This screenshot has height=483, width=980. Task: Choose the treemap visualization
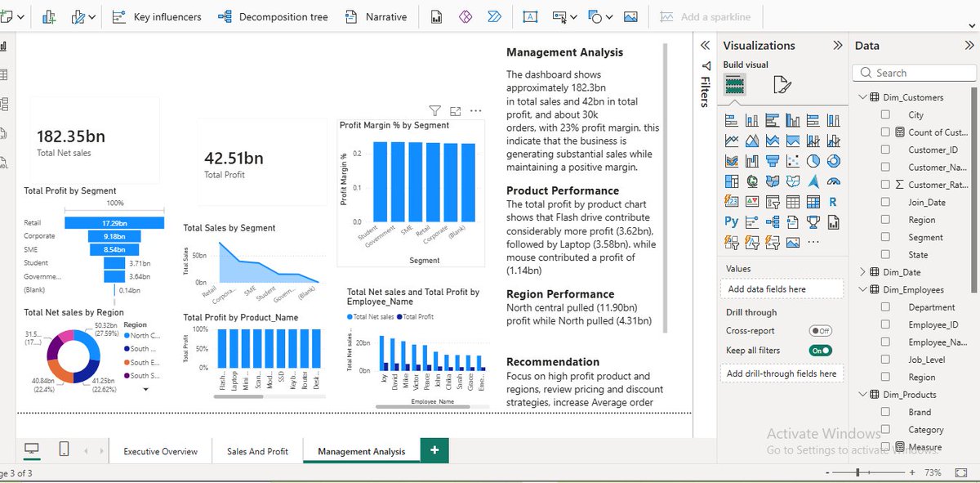coord(732,181)
